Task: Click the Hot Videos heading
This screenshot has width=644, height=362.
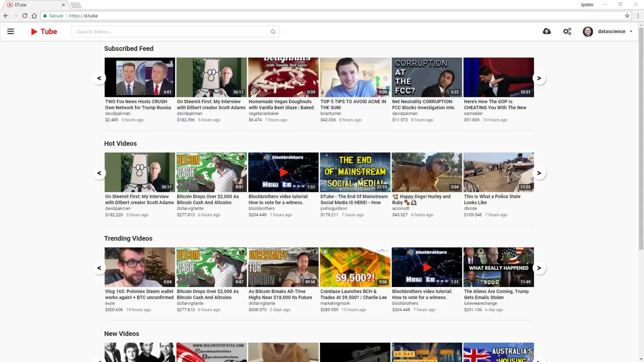Action: 120,143
